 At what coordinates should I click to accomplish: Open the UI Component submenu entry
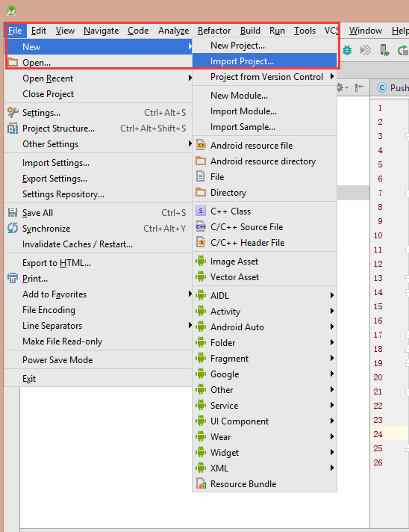click(x=265, y=421)
